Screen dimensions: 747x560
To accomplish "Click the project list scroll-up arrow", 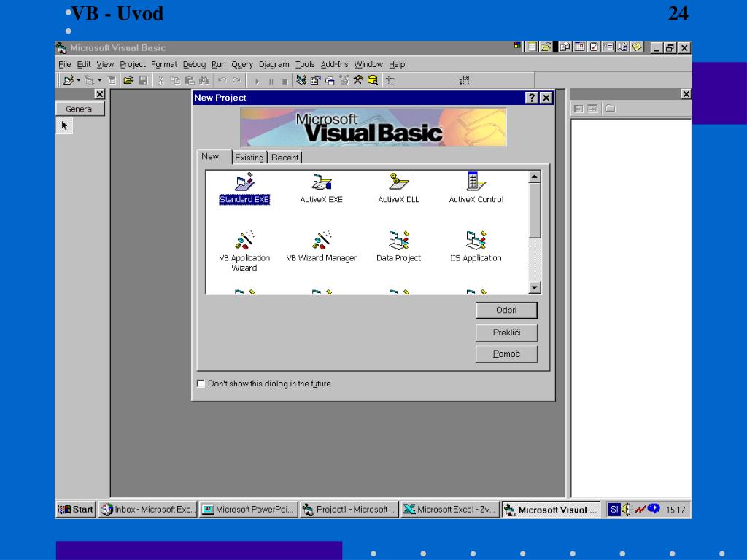I will [535, 177].
